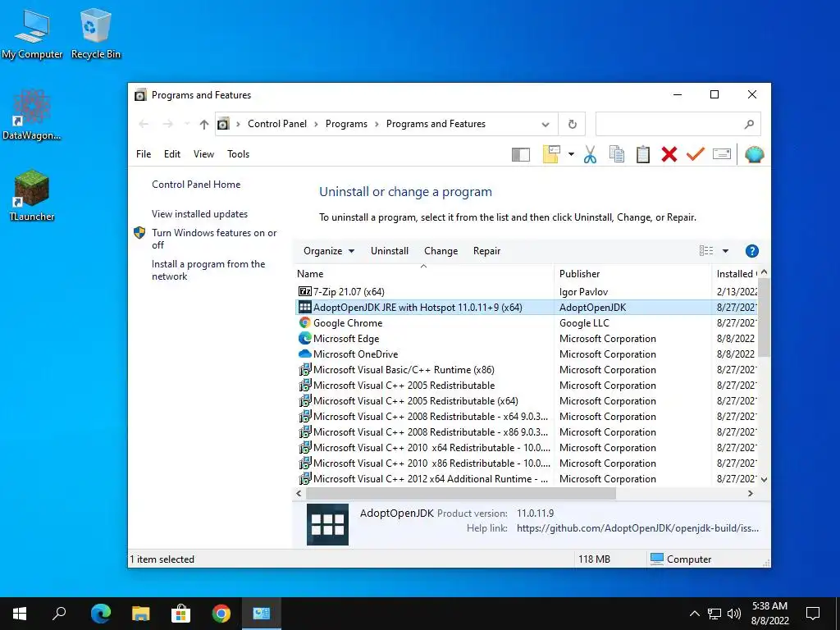Image resolution: width=840 pixels, height=630 pixels.
Task: Click the blue help question mark icon
Action: 751,251
